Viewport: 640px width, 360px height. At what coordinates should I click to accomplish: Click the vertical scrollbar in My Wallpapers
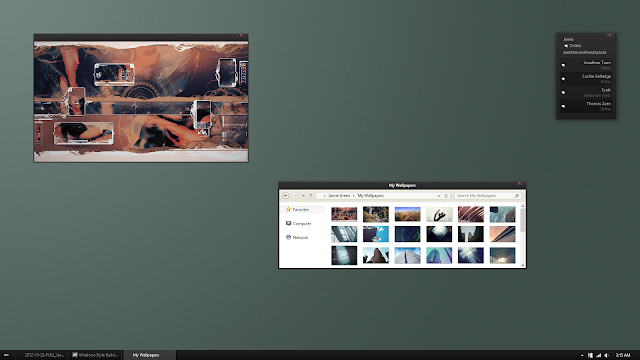(x=522, y=236)
